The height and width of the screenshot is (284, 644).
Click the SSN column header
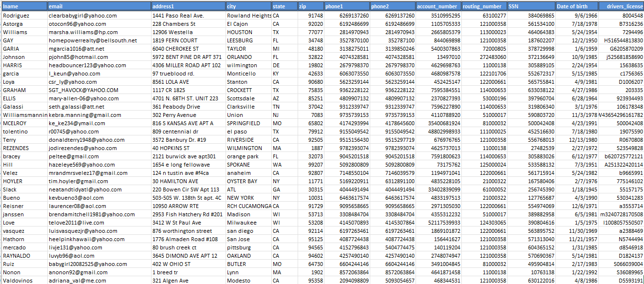pos(530,6)
